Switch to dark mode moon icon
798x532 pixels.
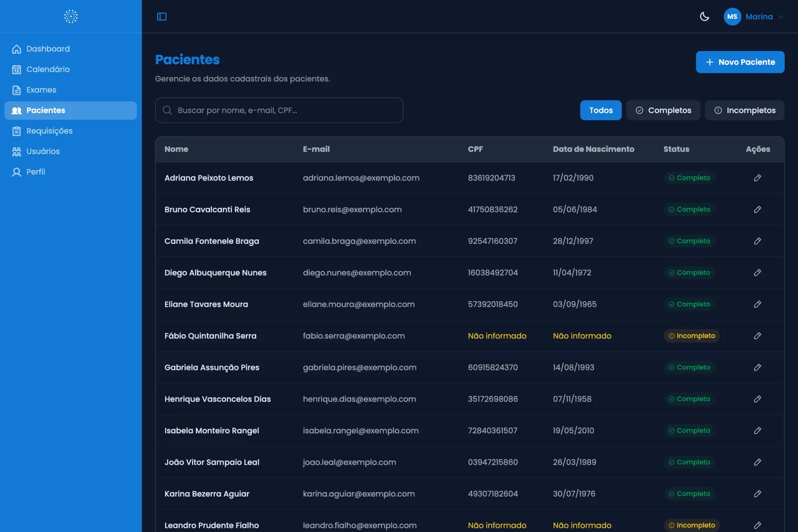click(x=704, y=16)
